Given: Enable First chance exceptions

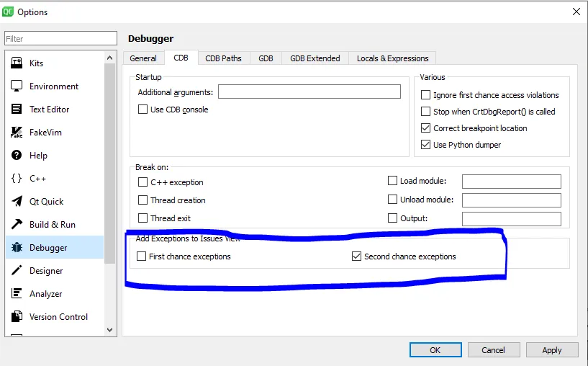Looking at the screenshot, I should point(141,256).
